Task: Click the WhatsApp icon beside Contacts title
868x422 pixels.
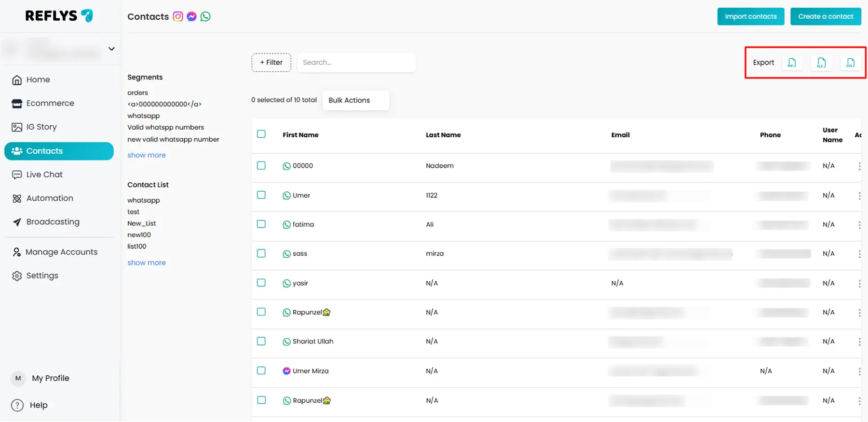Action: point(205,16)
